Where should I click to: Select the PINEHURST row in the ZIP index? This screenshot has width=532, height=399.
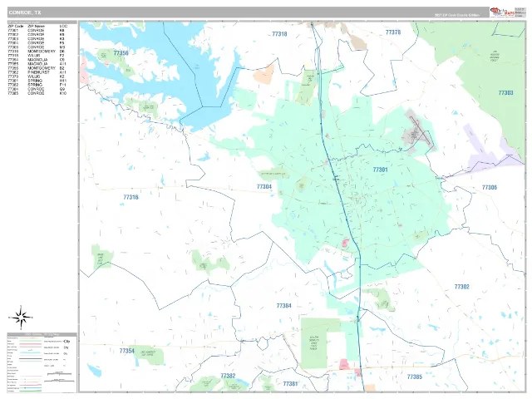(37, 72)
